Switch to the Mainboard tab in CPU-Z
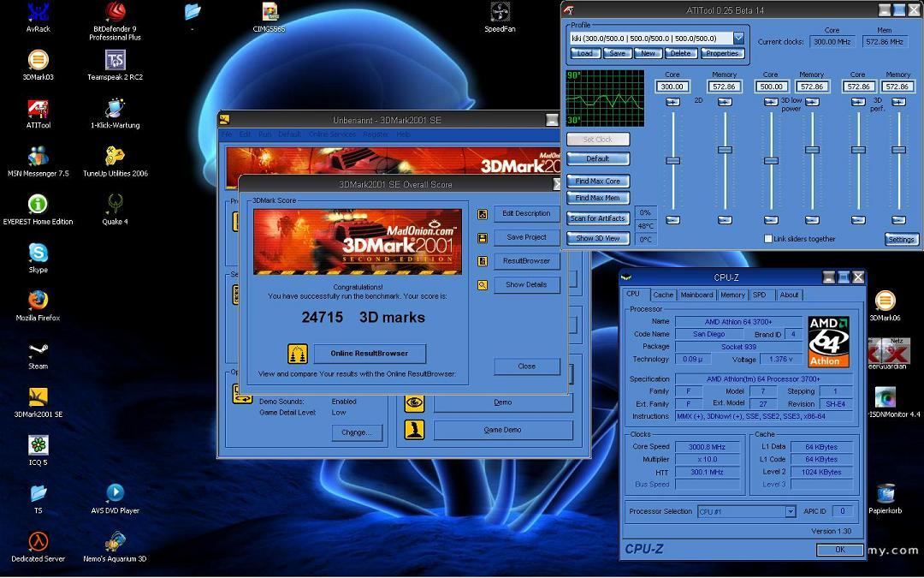The height and width of the screenshot is (578, 924). click(696, 295)
